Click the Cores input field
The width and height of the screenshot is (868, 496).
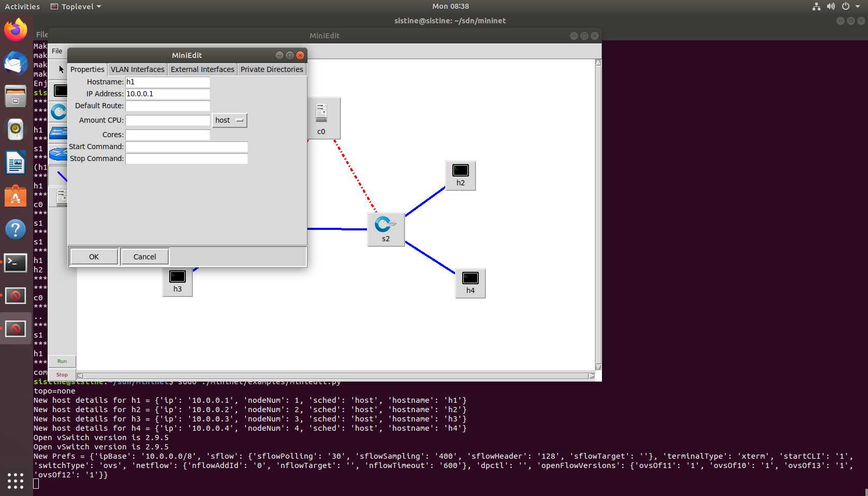point(167,135)
